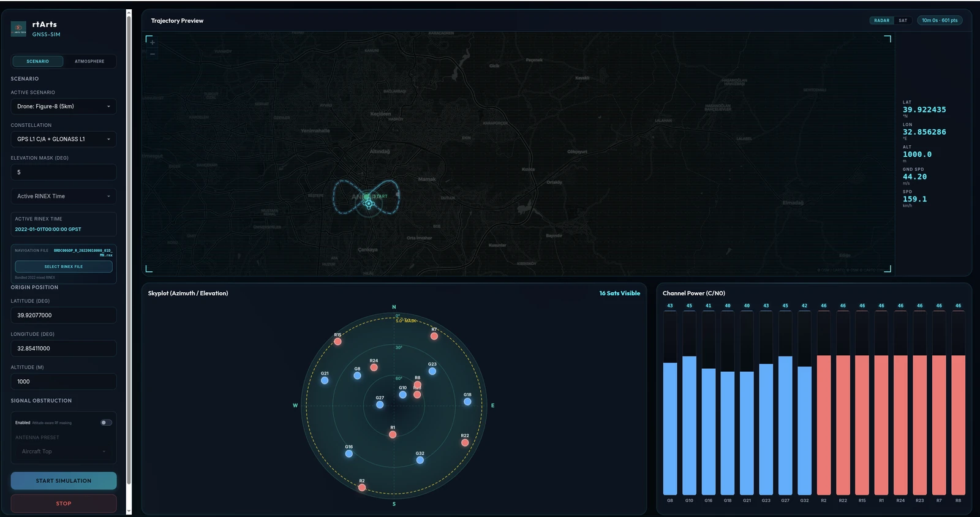
Task: Open the Active Scenario dropdown
Action: click(x=64, y=107)
